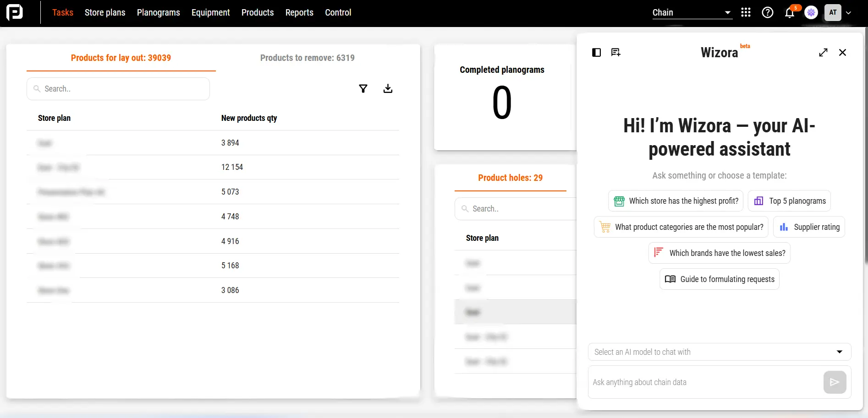868x418 pixels.
Task: Switch to the Products to remove tab
Action: click(307, 58)
